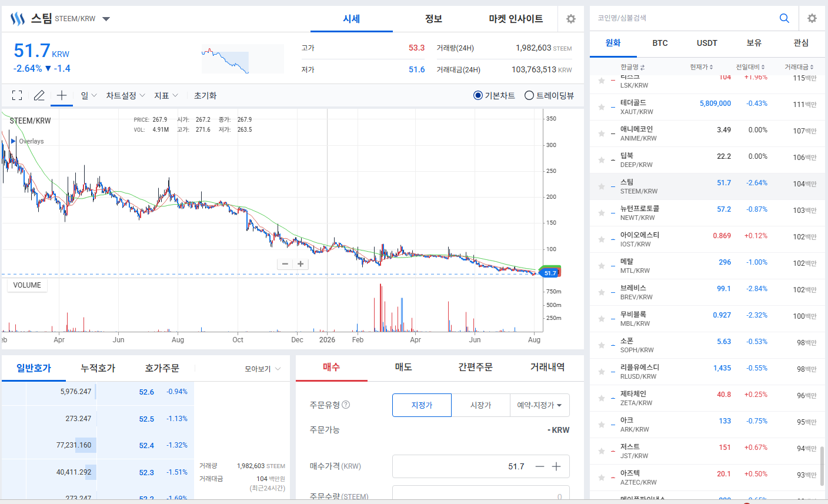Click the 51.7 price marker on chart axis
This screenshot has height=504, width=828.
pos(549,273)
